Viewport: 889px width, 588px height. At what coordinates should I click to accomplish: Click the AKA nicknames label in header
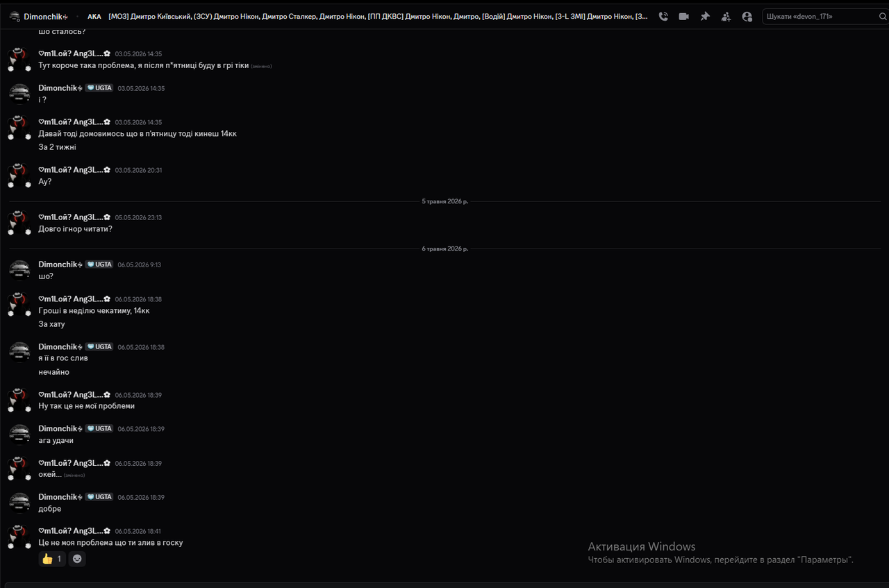click(x=94, y=17)
